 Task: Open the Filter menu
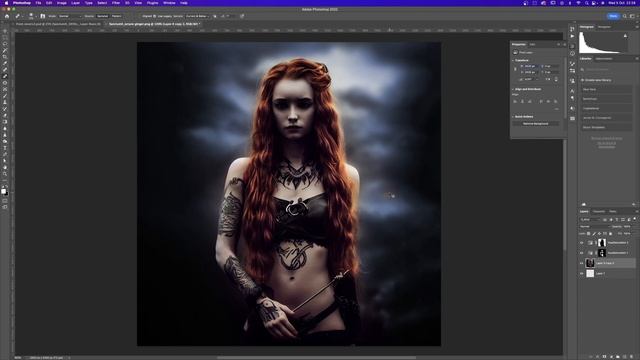click(116, 3)
